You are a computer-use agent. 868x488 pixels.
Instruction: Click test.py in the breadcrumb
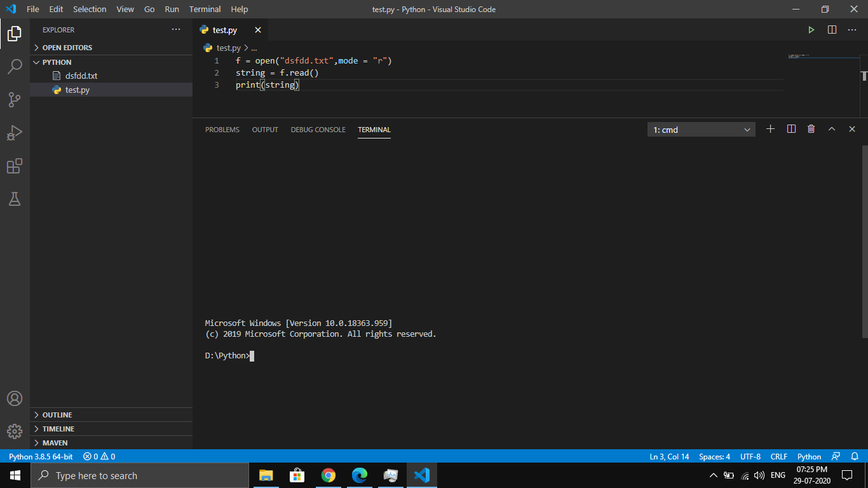tap(228, 48)
